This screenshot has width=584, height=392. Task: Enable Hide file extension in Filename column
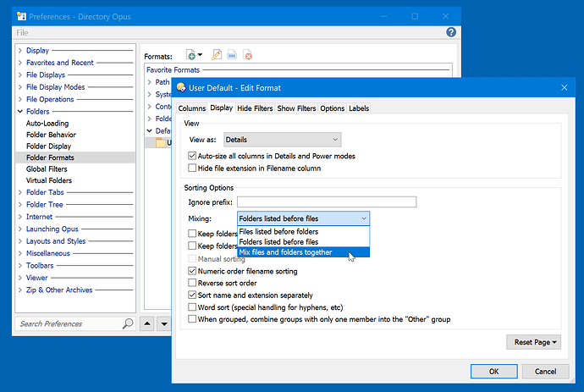click(192, 168)
